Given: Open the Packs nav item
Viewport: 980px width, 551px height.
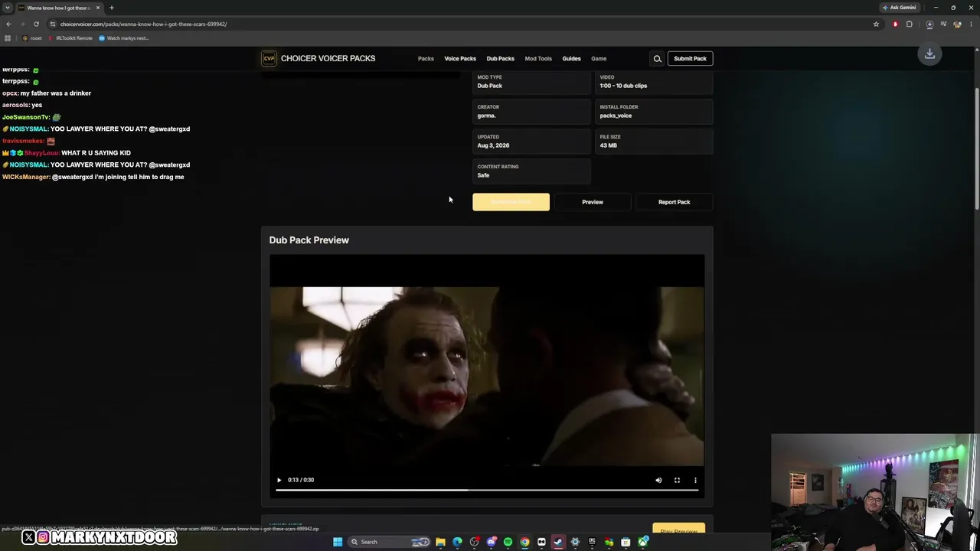Looking at the screenshot, I should [x=426, y=58].
